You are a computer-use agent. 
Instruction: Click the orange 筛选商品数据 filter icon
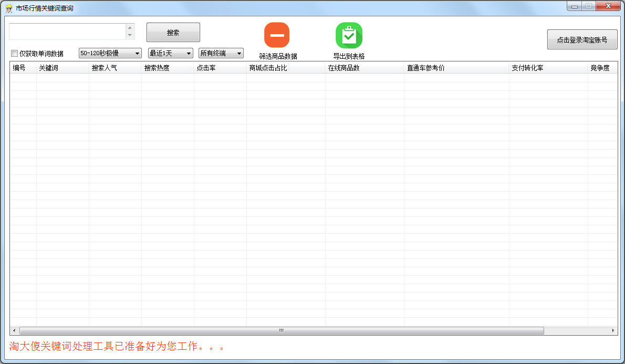tap(277, 35)
